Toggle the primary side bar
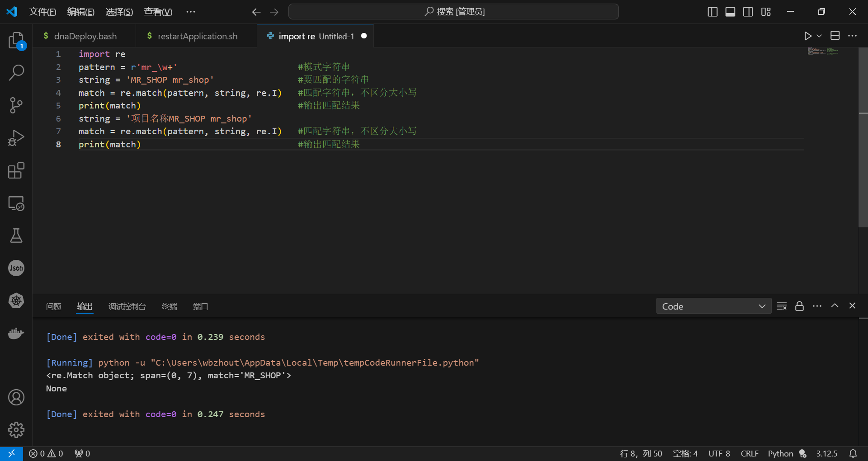The width and height of the screenshot is (868, 461). coord(712,12)
